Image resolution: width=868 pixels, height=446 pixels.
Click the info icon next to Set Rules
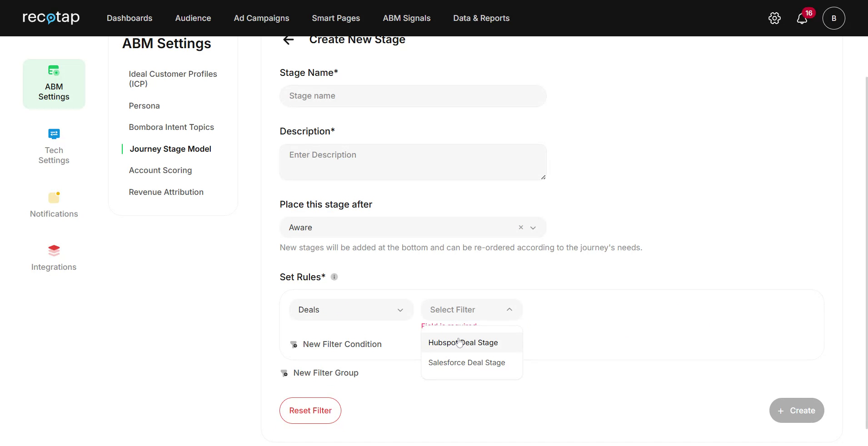tap(335, 277)
